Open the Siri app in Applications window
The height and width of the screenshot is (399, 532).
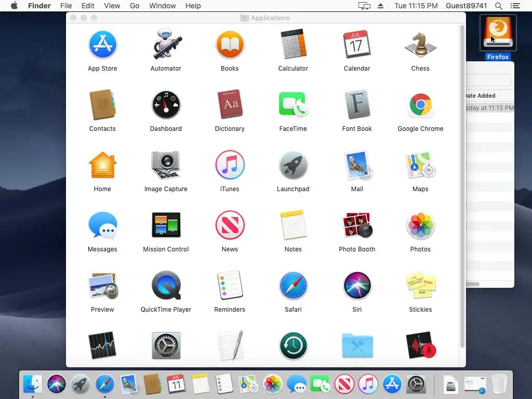357,286
